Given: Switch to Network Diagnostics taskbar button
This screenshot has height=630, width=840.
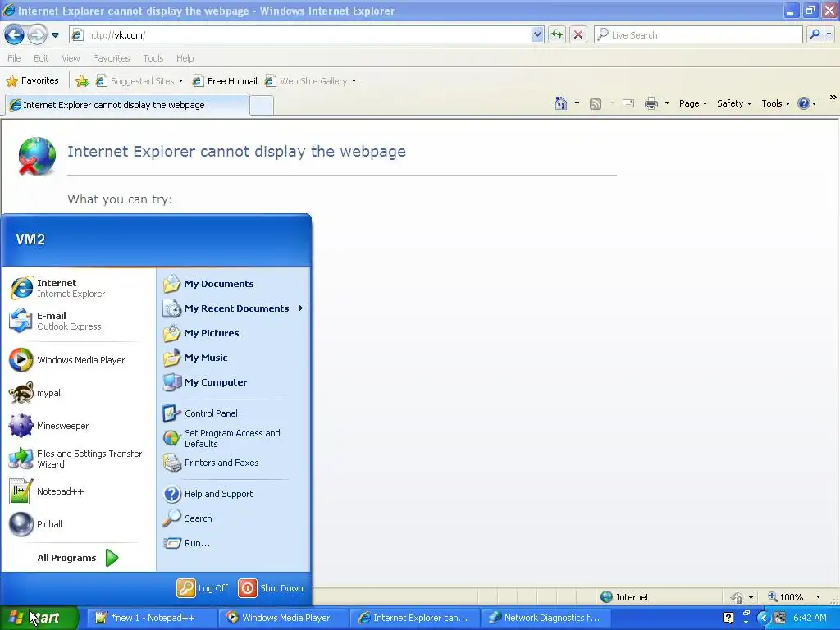Looking at the screenshot, I should (546, 618).
